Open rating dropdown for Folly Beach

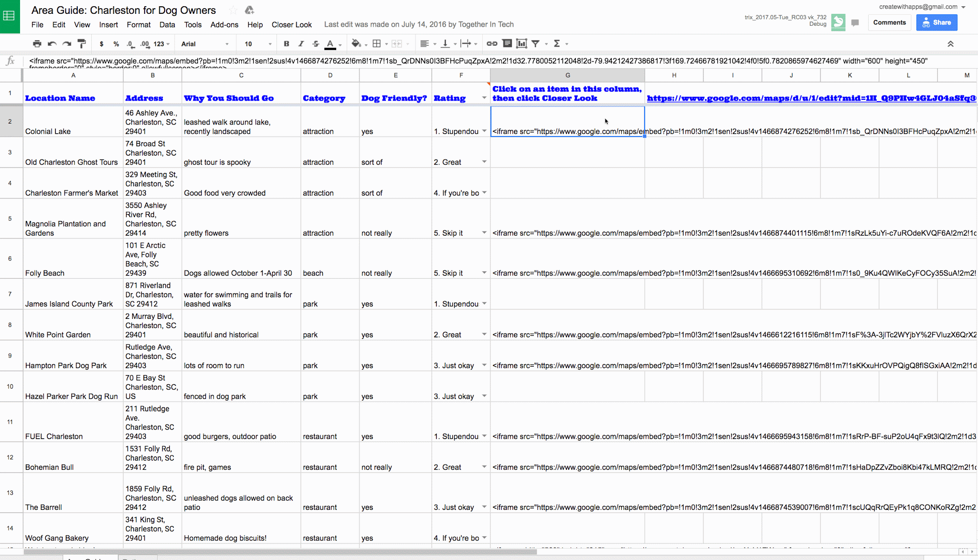(484, 273)
